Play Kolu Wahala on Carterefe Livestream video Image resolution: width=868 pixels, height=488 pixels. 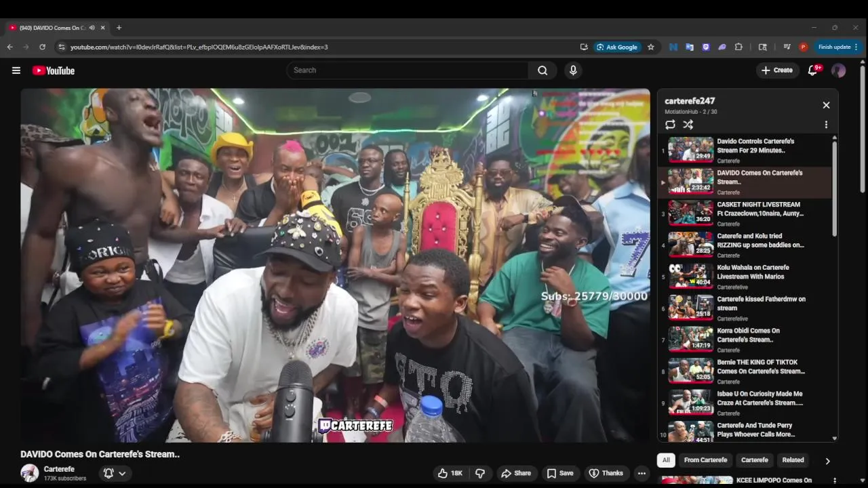tap(745, 277)
